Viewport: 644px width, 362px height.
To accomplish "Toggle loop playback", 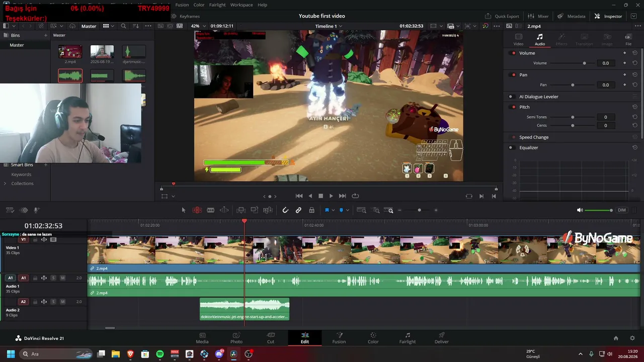I will point(355,196).
